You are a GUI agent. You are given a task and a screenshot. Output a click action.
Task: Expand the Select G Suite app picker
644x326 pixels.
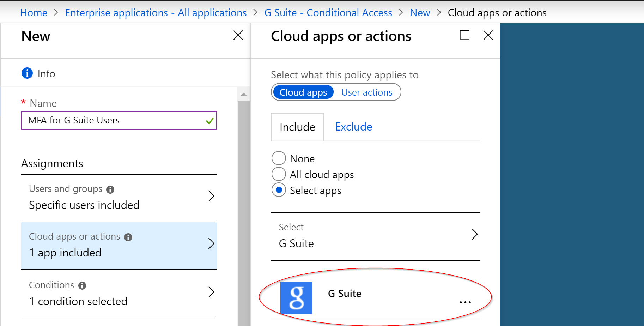point(475,234)
